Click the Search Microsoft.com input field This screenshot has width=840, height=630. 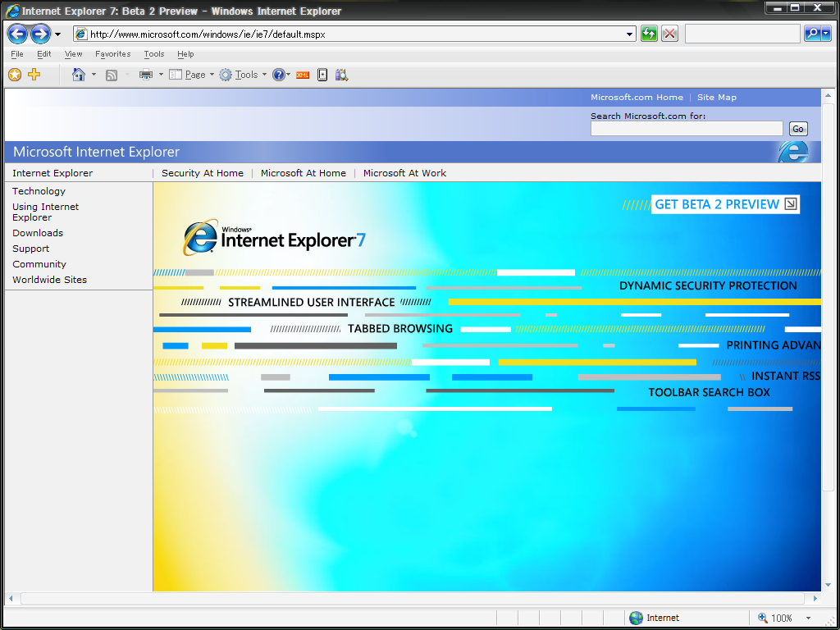click(687, 129)
